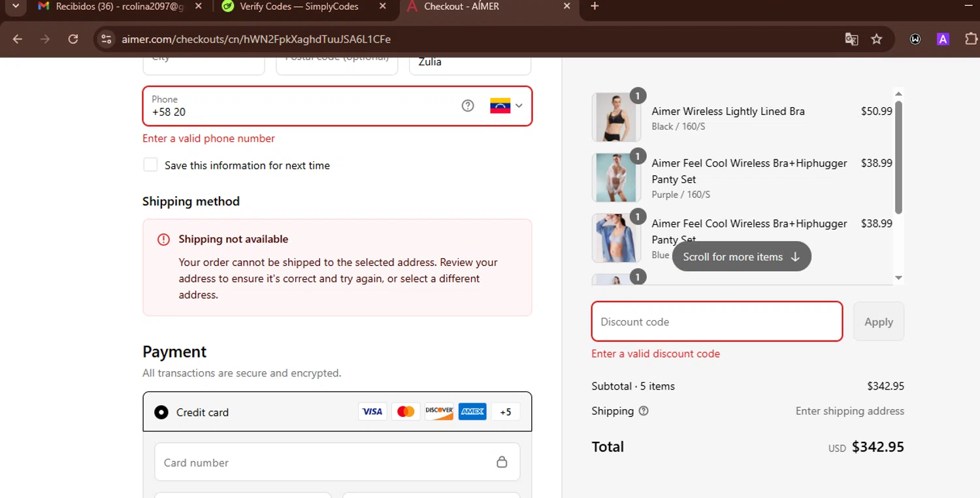Open the circular W browser extension
Viewport: 980px width, 498px height.
tap(915, 39)
